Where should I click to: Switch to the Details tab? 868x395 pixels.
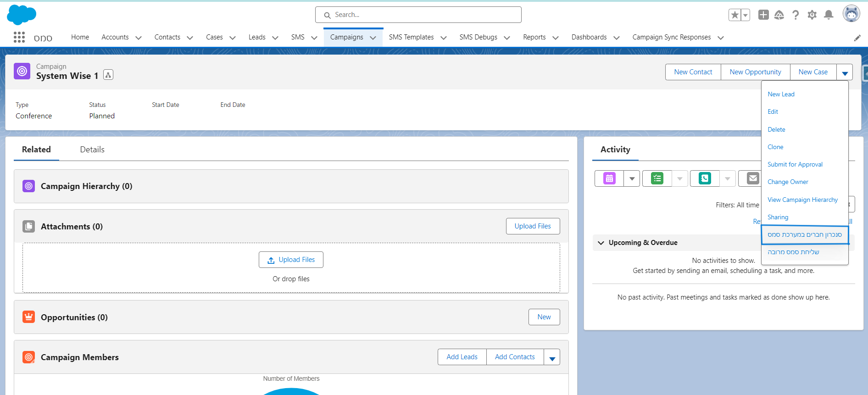pos(92,150)
